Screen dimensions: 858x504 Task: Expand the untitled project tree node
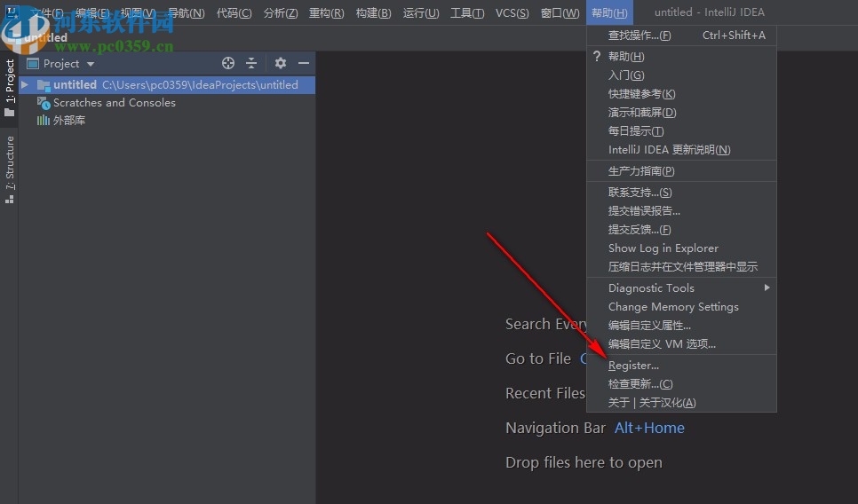click(25, 84)
